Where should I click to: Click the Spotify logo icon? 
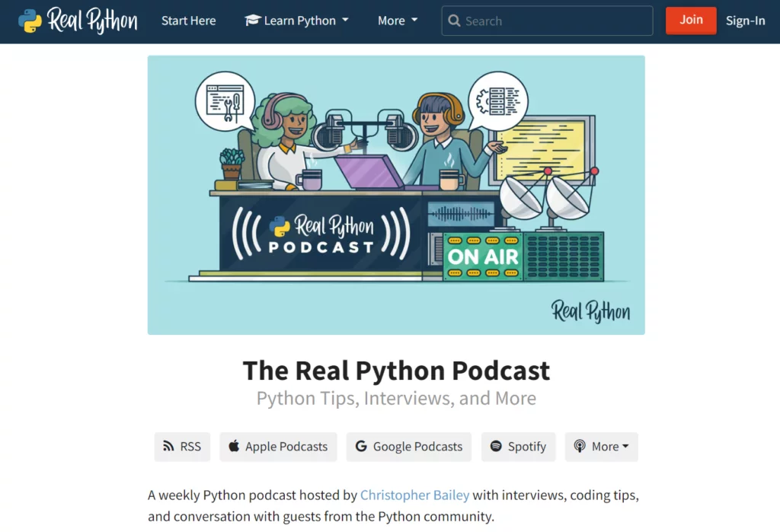(x=496, y=446)
